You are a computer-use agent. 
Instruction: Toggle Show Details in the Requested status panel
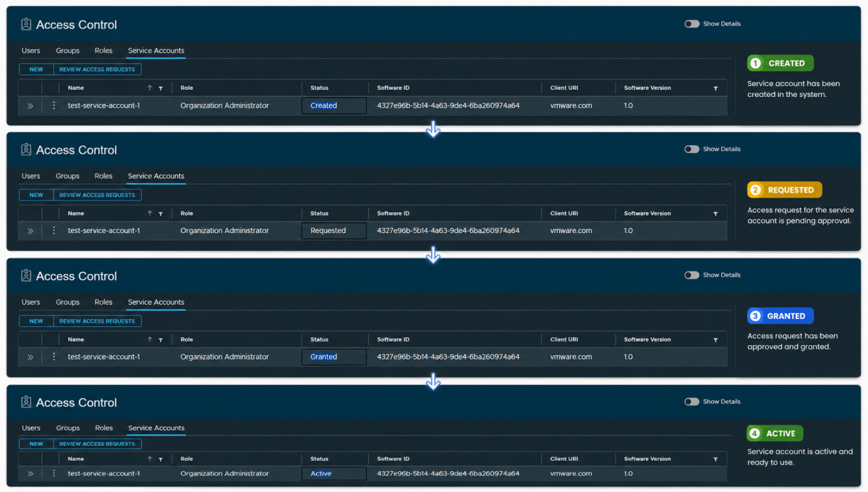click(692, 149)
